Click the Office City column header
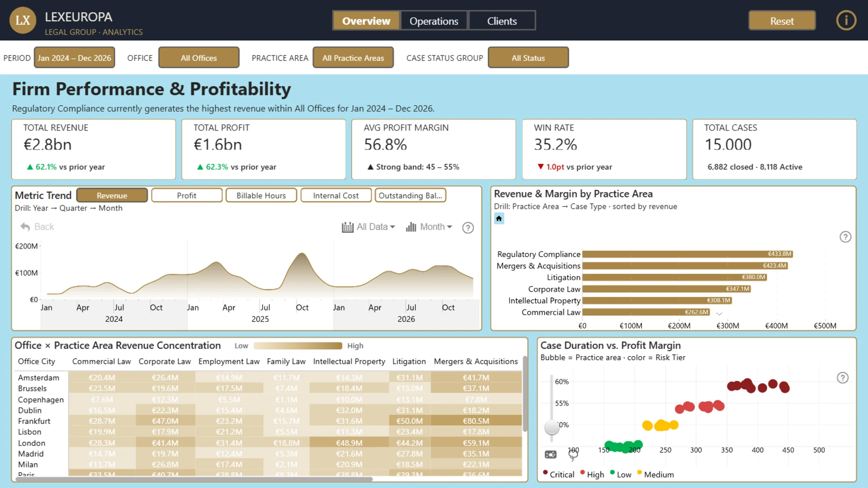 [37, 361]
